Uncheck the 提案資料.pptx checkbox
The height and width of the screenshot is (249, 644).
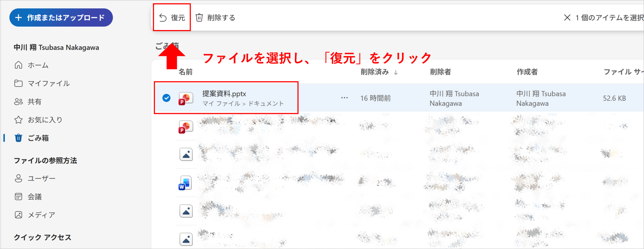tap(166, 98)
